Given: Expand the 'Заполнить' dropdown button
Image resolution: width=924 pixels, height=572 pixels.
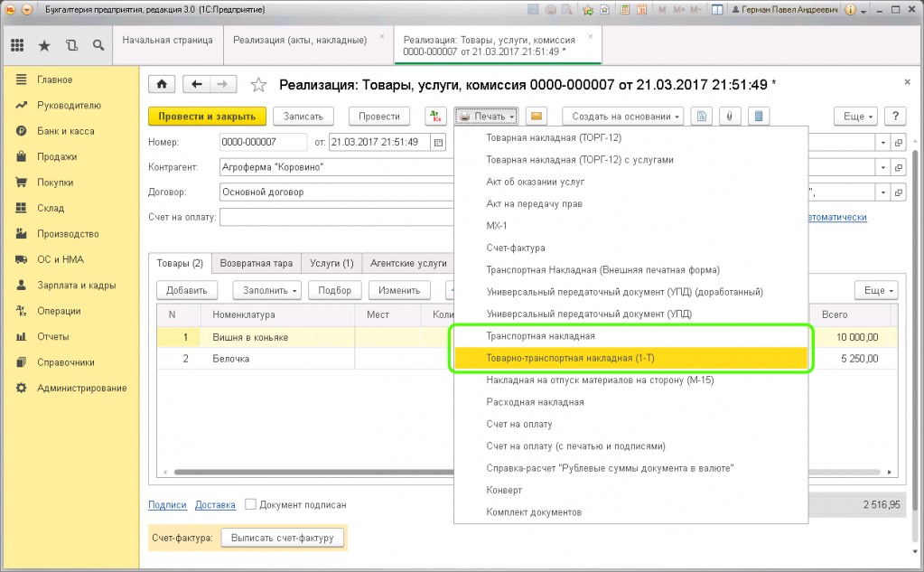Looking at the screenshot, I should (x=267, y=290).
